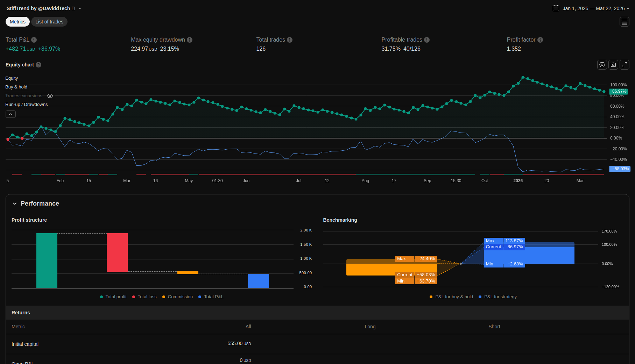
Task: Take a snapshot with the camera icon
Action: [613, 65]
